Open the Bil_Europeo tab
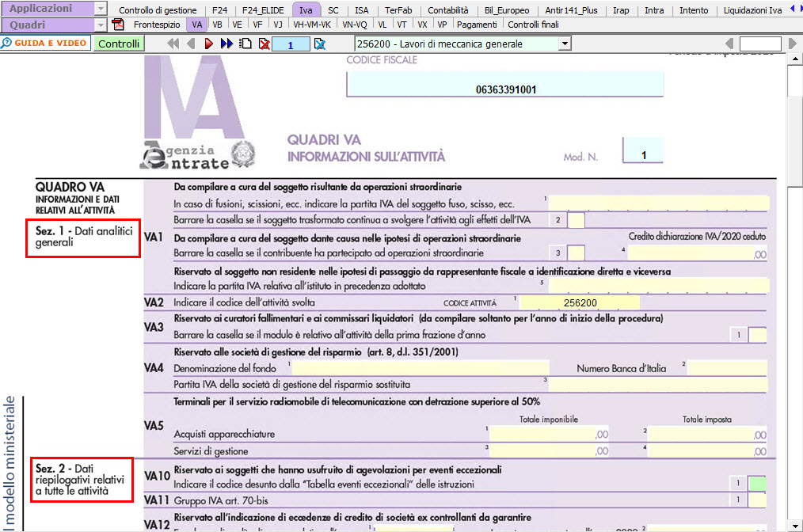The width and height of the screenshot is (803, 532). [x=507, y=10]
